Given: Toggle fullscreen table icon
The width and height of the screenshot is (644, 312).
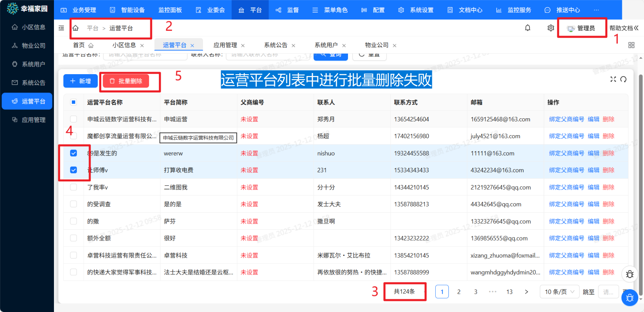Looking at the screenshot, I should (613, 79).
